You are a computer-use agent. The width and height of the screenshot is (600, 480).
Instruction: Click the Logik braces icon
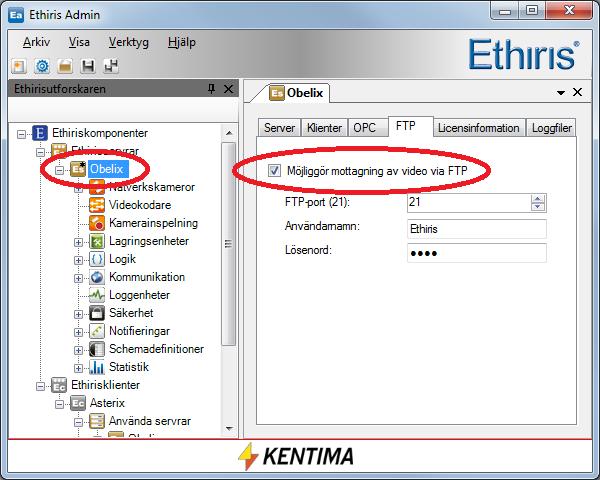point(97,259)
